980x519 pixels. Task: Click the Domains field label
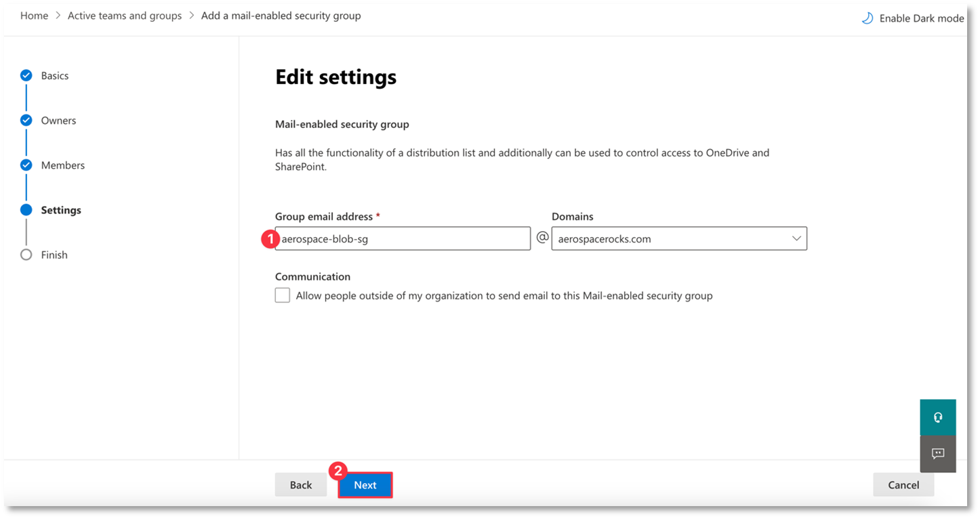tap(573, 217)
